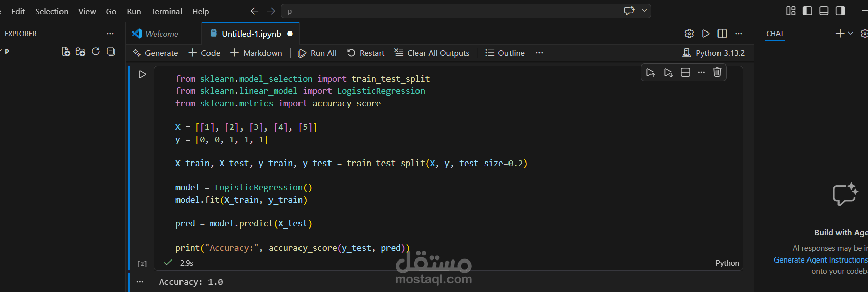
Task: Open editor title more actions menu
Action: click(739, 34)
